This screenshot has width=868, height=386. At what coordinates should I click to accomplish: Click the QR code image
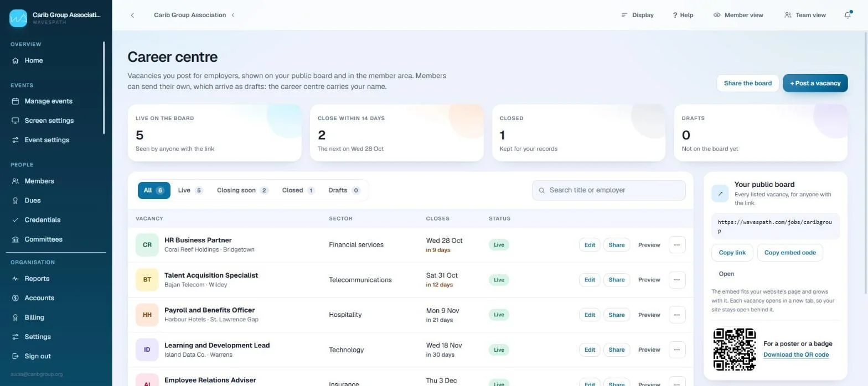point(735,350)
